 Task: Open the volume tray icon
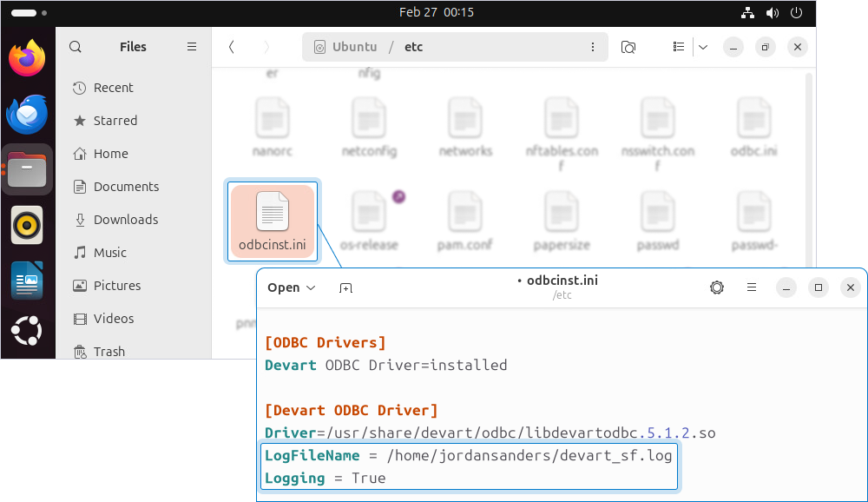point(773,13)
